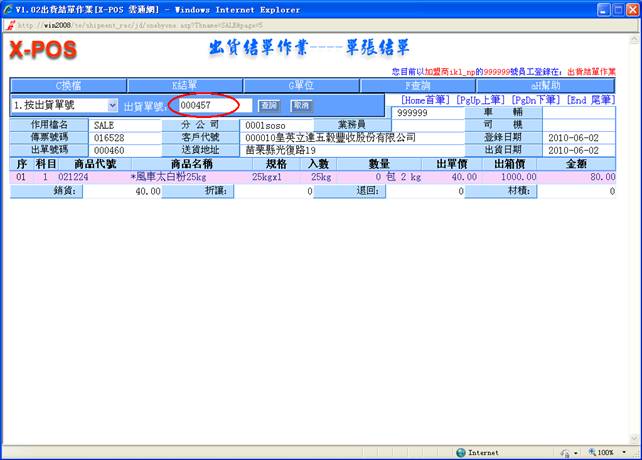Click the zoom magnifier 100% icon
The height and width of the screenshot is (460, 642).
coord(591,452)
